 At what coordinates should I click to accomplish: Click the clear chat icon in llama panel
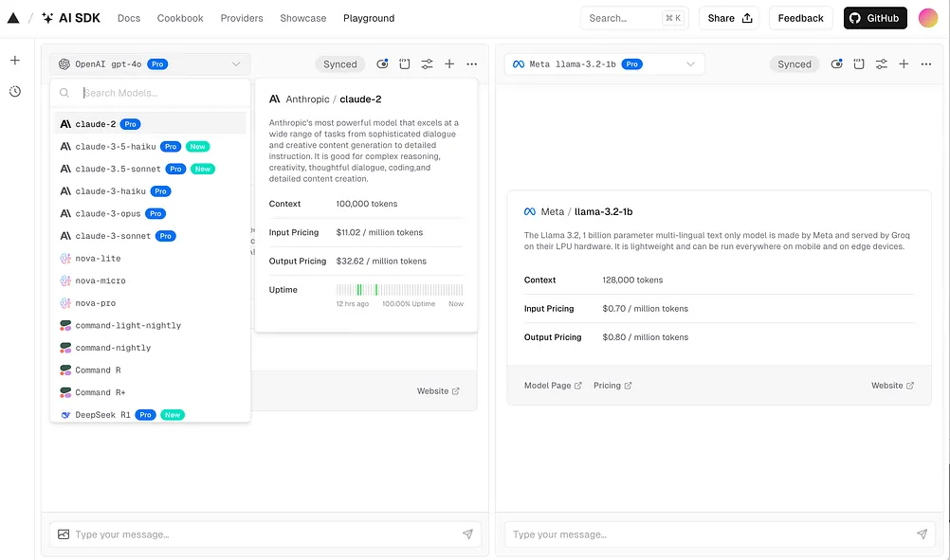pos(859,64)
